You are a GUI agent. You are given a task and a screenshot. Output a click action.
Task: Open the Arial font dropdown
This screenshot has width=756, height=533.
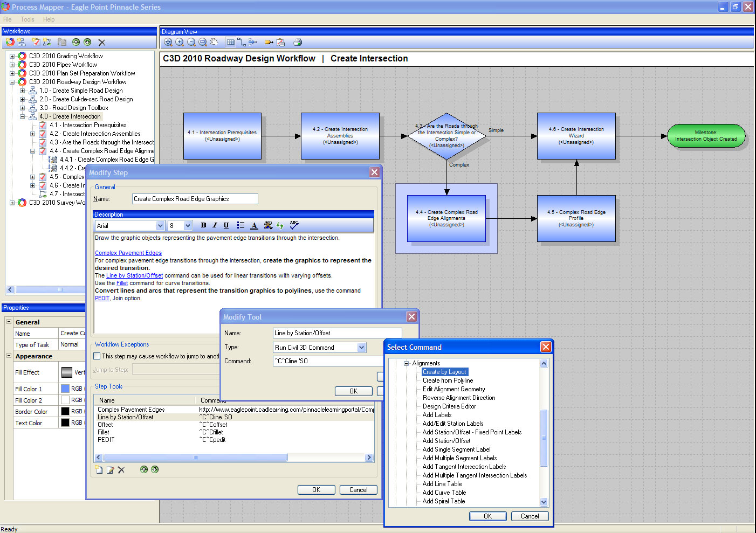click(160, 226)
